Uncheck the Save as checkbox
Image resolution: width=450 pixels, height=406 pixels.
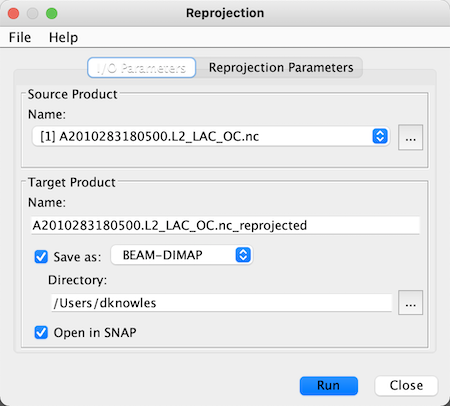(41, 257)
